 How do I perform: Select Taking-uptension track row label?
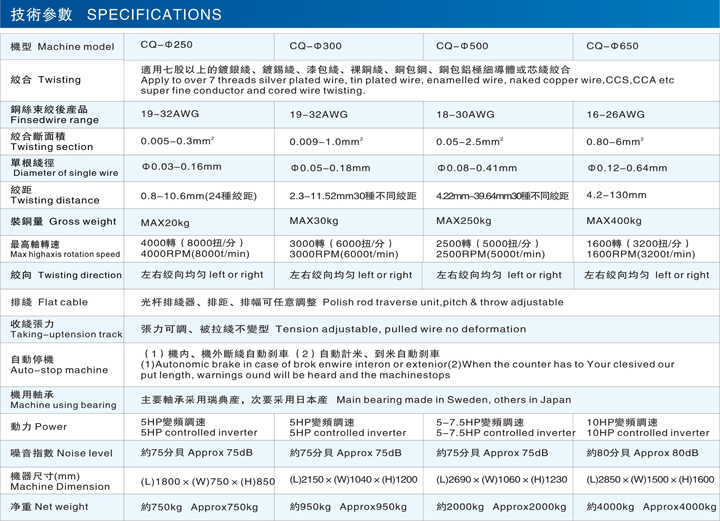click(66, 329)
